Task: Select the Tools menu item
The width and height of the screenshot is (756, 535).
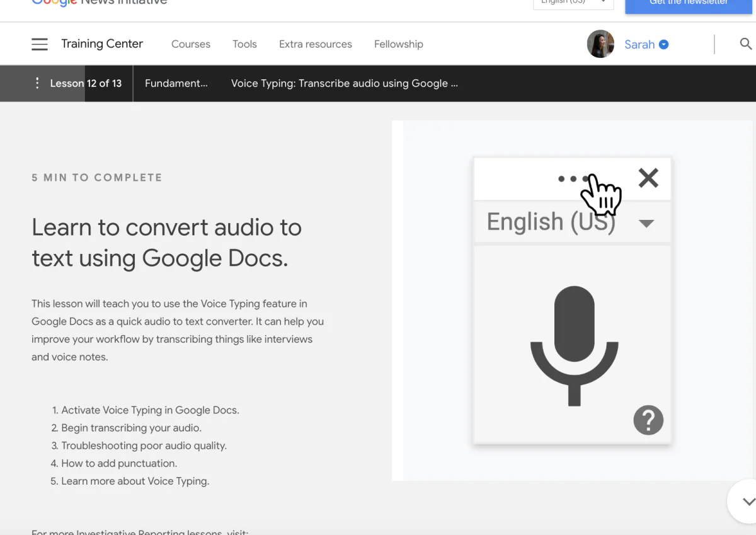Action: point(244,43)
